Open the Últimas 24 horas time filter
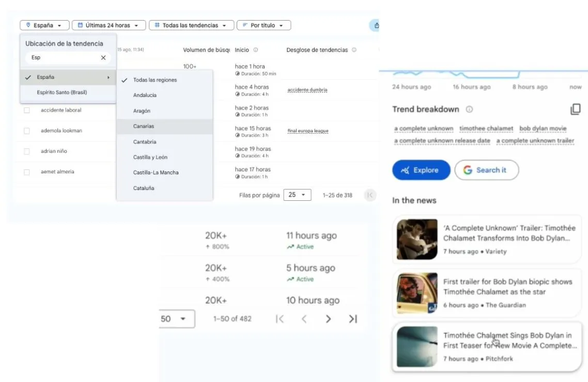588x382 pixels. (109, 25)
